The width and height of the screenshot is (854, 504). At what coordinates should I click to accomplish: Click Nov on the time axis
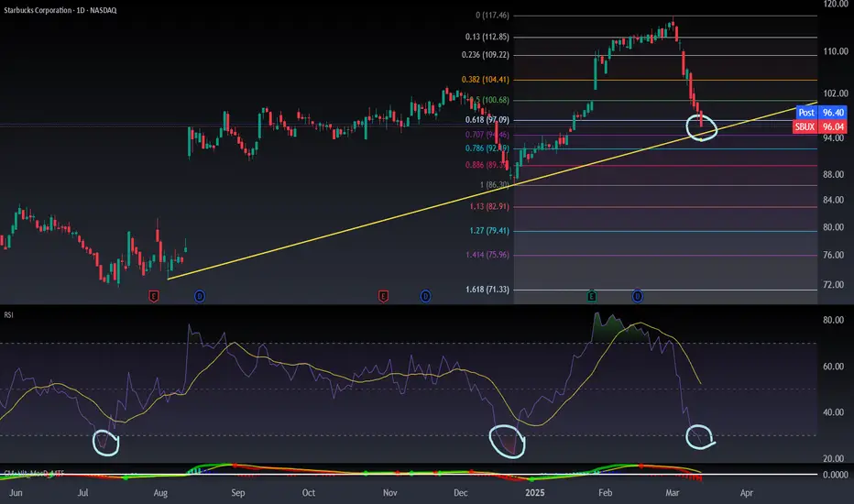(x=390, y=493)
